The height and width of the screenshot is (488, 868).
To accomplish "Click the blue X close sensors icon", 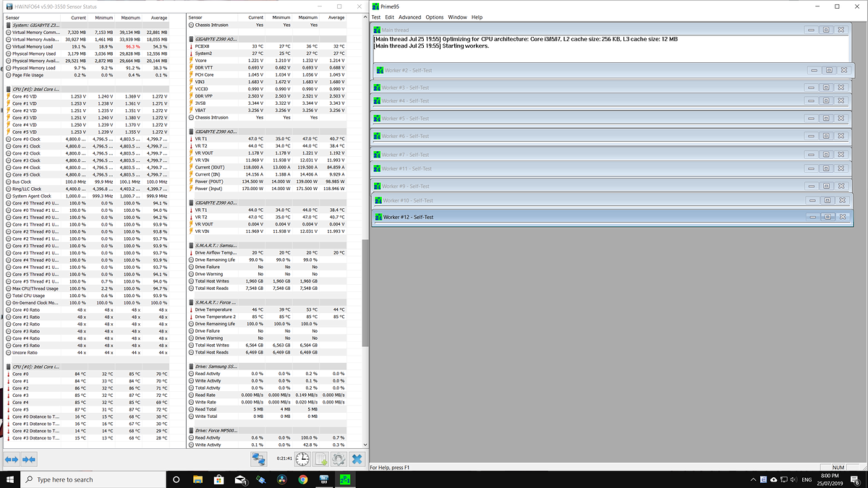I will 357,459.
